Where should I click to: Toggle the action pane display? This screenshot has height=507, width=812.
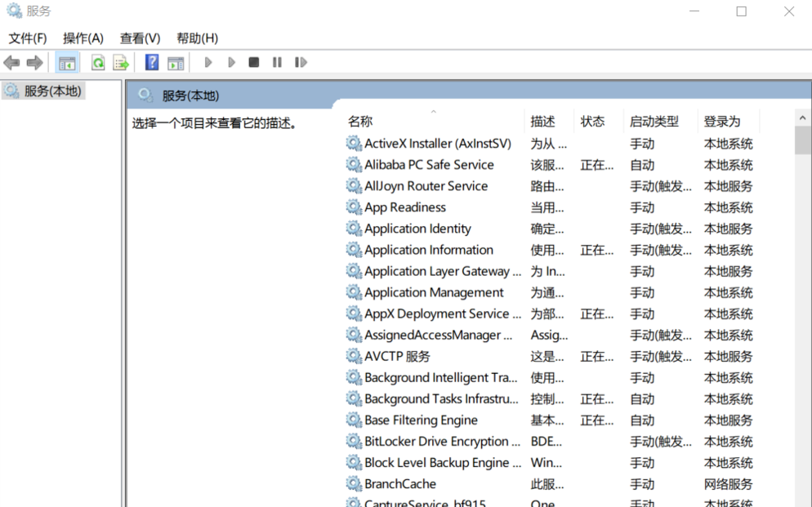176,62
